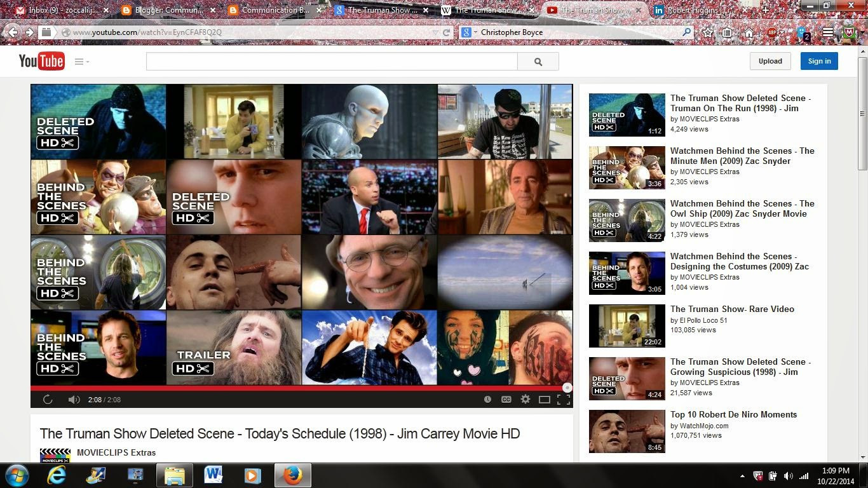This screenshot has height=488, width=868.
Task: Click the Watch Later clock icon
Action: (x=487, y=400)
